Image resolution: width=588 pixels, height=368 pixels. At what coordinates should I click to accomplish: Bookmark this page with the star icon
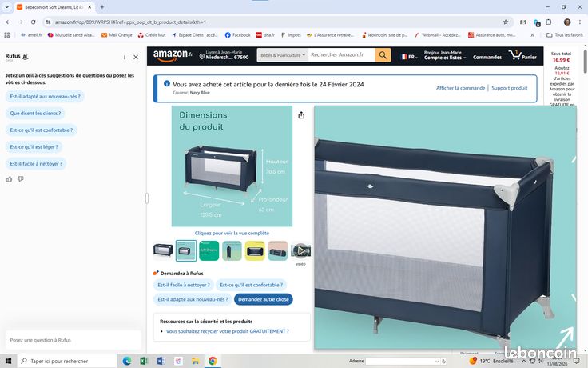point(506,22)
